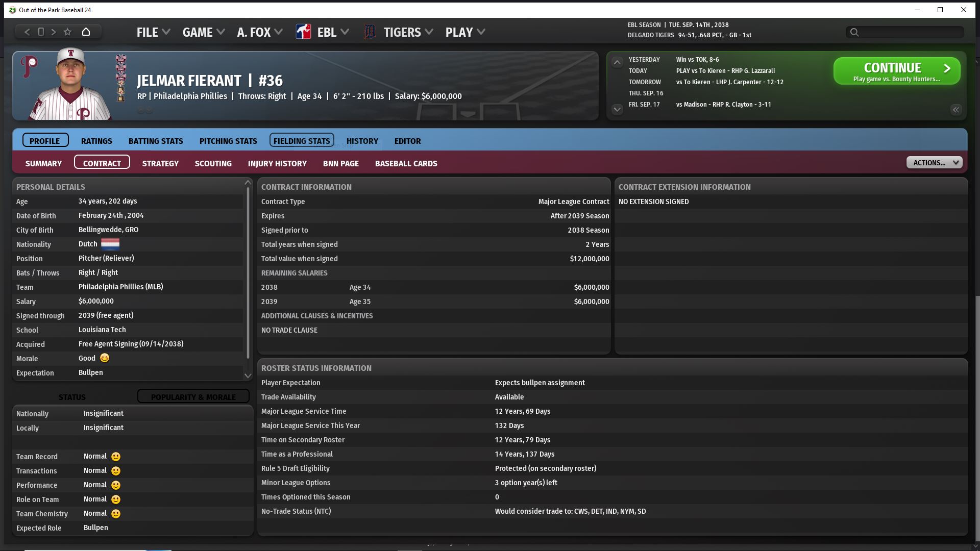Go forward using right arrow icon

54,32
